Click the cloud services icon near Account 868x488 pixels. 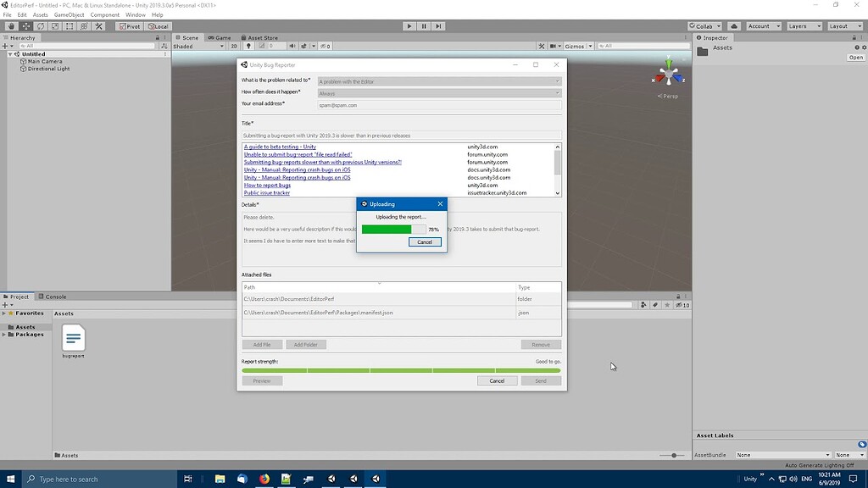pyautogui.click(x=733, y=26)
